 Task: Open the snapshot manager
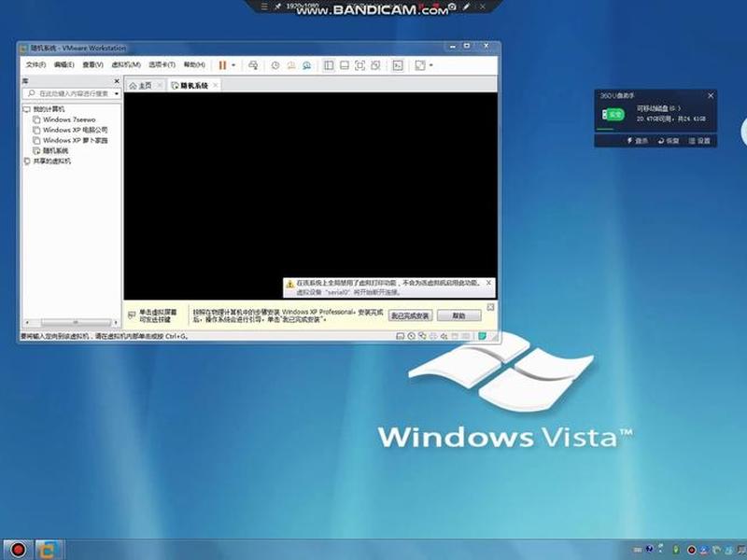pyautogui.click(x=307, y=65)
